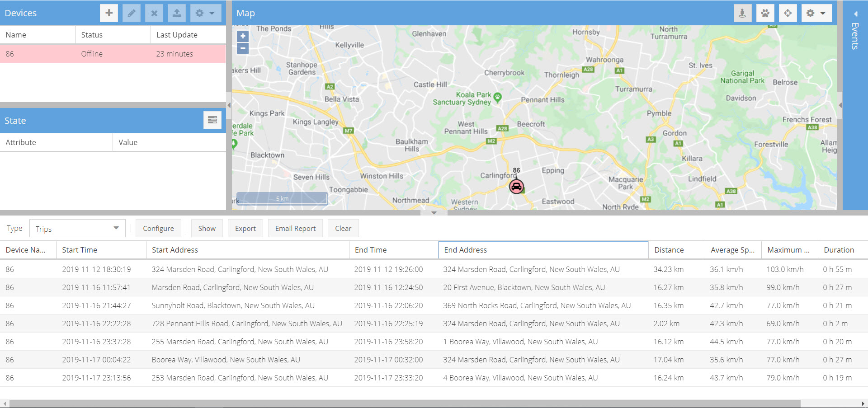Select trip ending at 1 Boorea Way, Villawood

point(434,342)
